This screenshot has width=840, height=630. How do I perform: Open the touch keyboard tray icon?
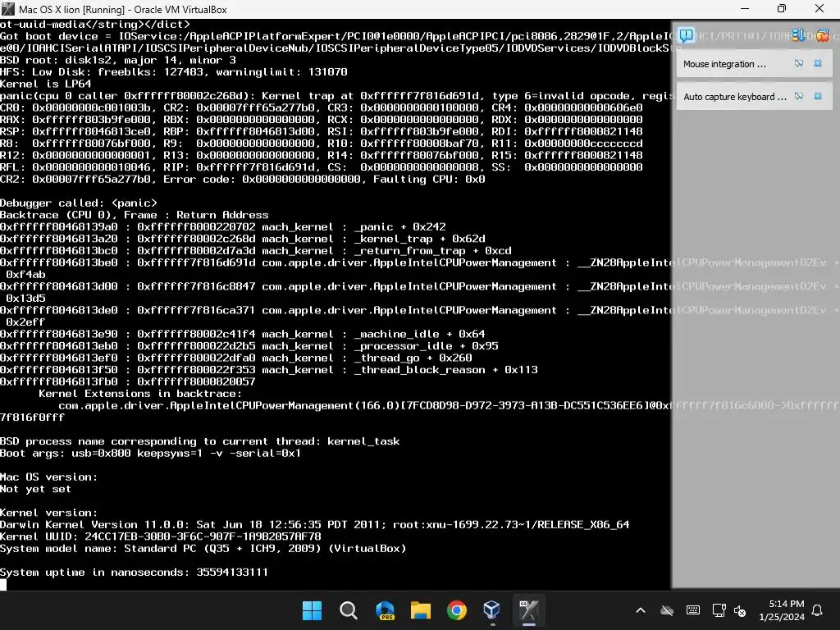coord(692,610)
